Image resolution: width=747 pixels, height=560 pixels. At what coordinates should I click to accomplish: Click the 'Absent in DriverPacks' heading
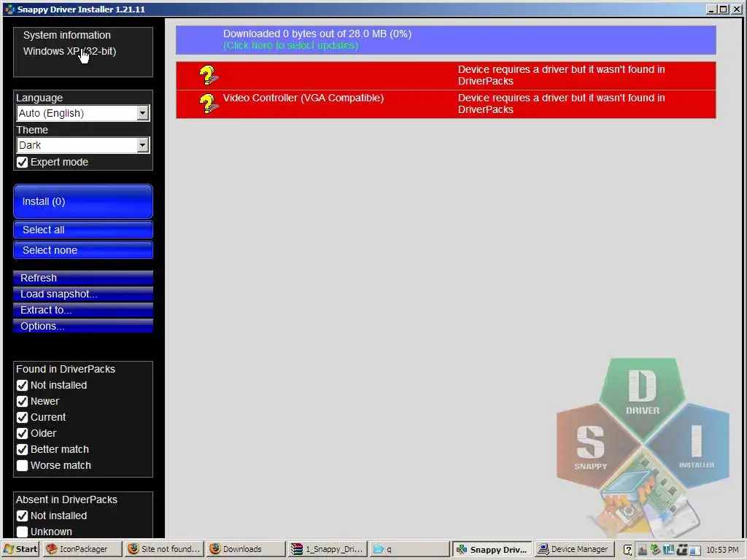coord(66,499)
